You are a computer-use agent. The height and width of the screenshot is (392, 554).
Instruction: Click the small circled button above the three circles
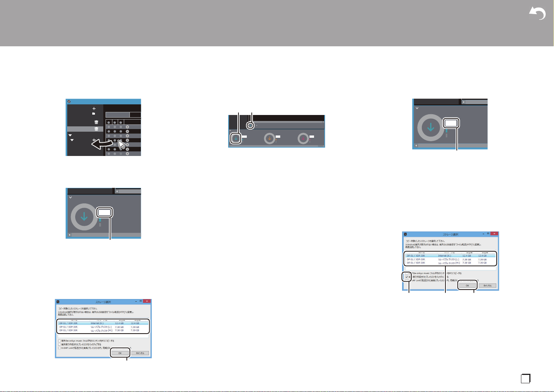point(250,125)
